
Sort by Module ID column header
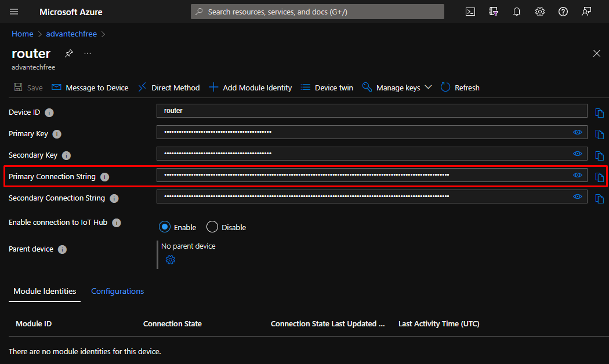(x=34, y=323)
